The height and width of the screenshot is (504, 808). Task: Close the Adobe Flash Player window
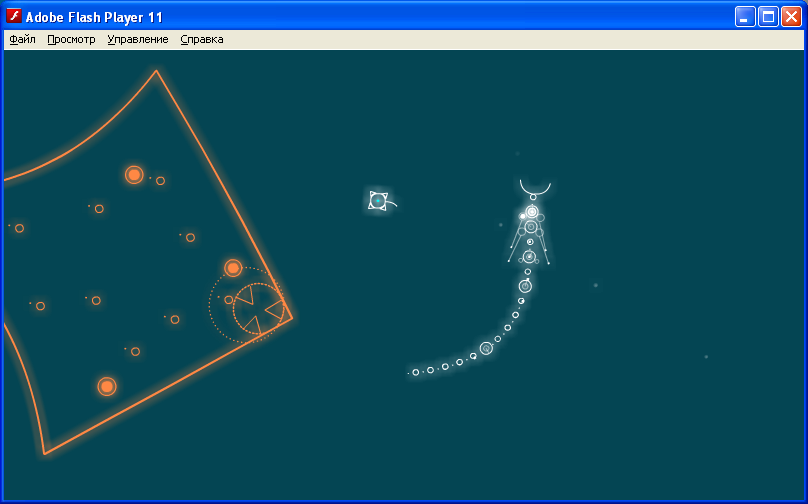pyautogui.click(x=791, y=17)
